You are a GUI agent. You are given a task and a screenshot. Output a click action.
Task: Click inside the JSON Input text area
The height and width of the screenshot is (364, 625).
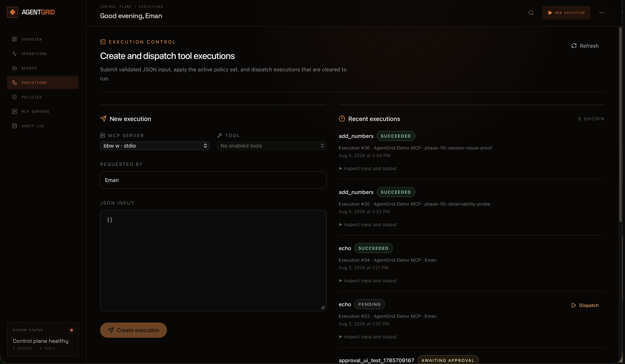pos(213,260)
